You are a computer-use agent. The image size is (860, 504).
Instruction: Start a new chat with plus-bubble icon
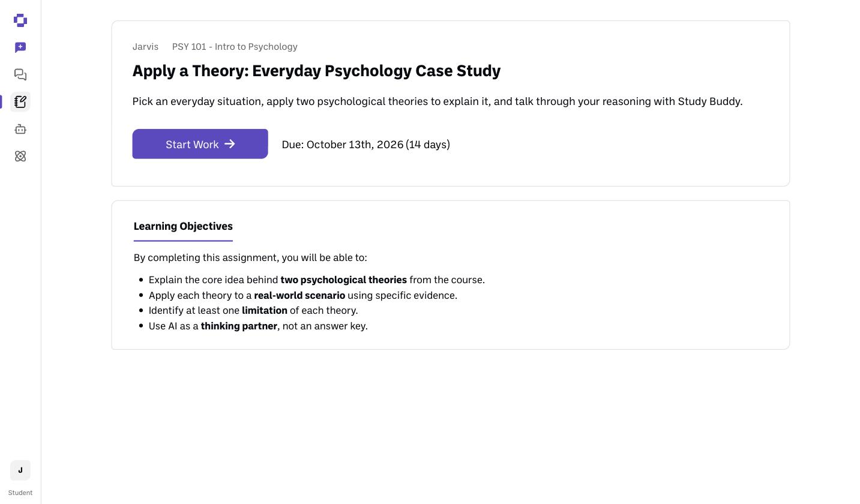tap(20, 47)
